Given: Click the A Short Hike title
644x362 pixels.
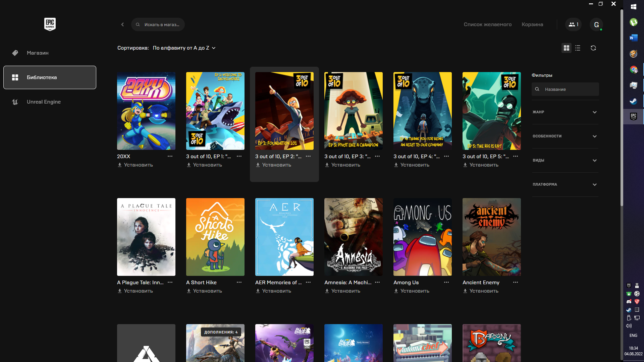Looking at the screenshot, I should point(201,283).
